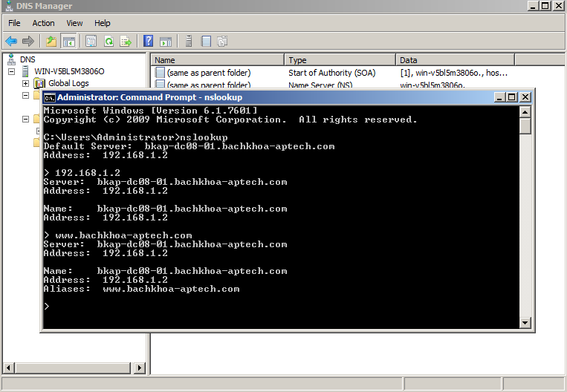Screen dimensions: 567x392
Task: Sort by the Name column header
Action: point(217,60)
